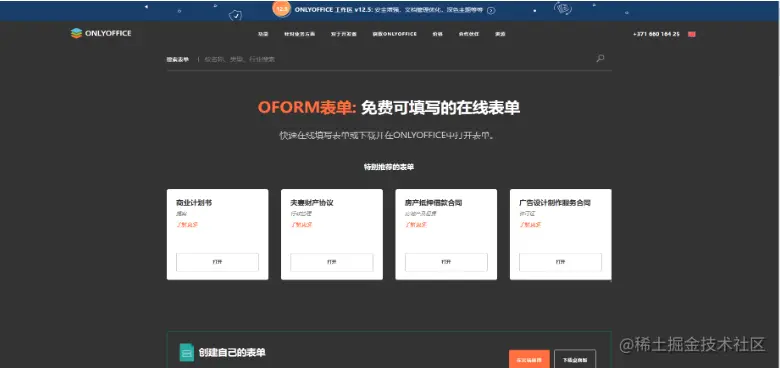The width and height of the screenshot is (780, 368).
Task: Click the OFORM表单 page headline
Action: pos(389,107)
